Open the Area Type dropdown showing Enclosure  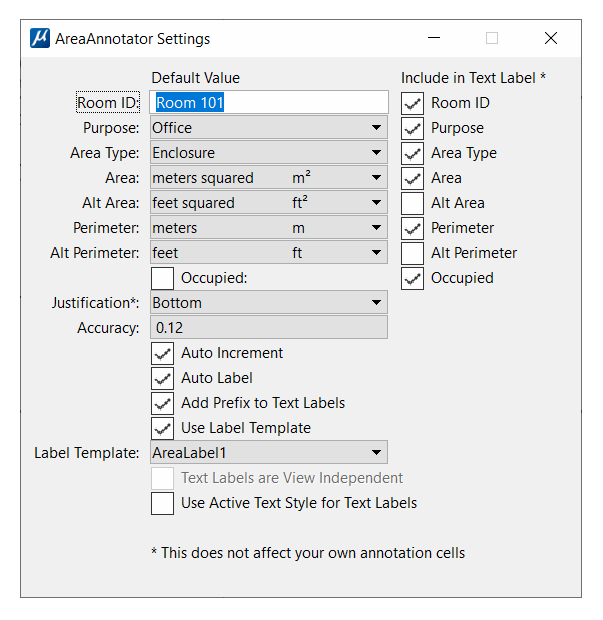tap(269, 152)
